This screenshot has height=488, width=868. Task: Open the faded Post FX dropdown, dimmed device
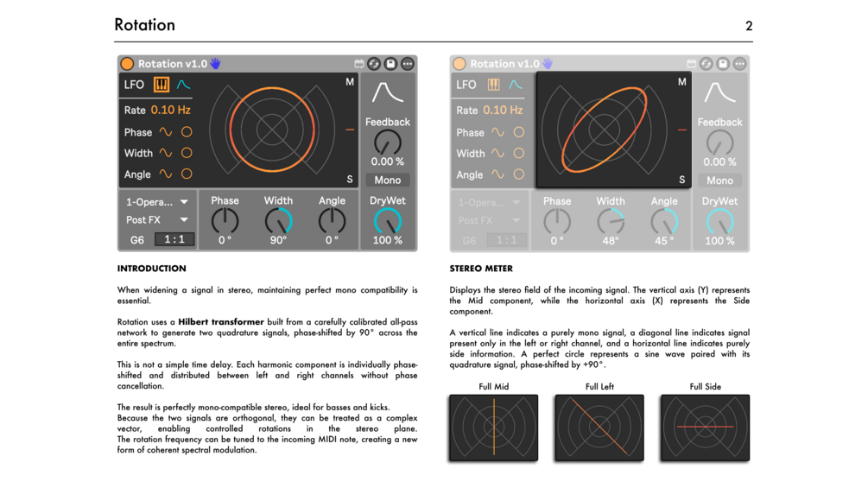coord(489,220)
